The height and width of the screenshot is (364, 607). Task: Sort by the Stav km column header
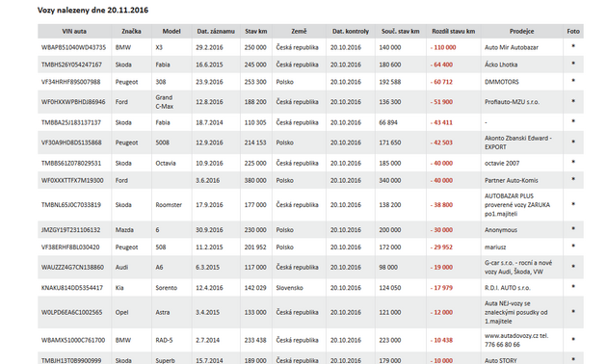[256, 32]
